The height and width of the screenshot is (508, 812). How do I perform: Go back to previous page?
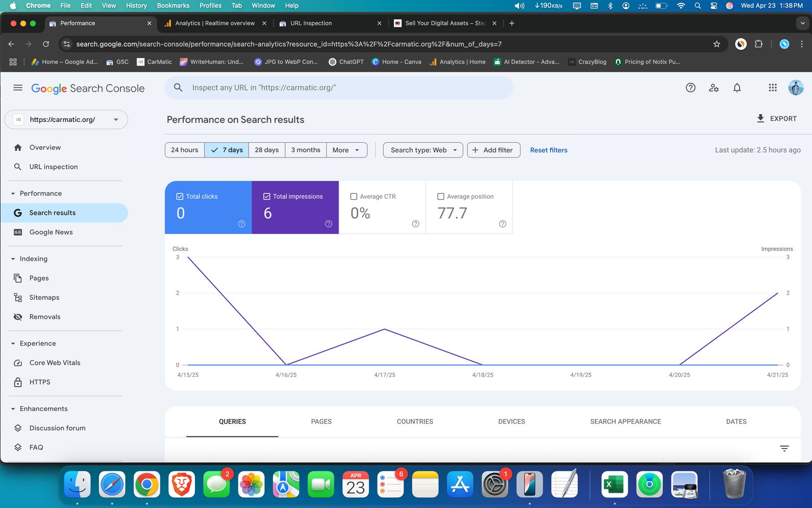pyautogui.click(x=11, y=44)
